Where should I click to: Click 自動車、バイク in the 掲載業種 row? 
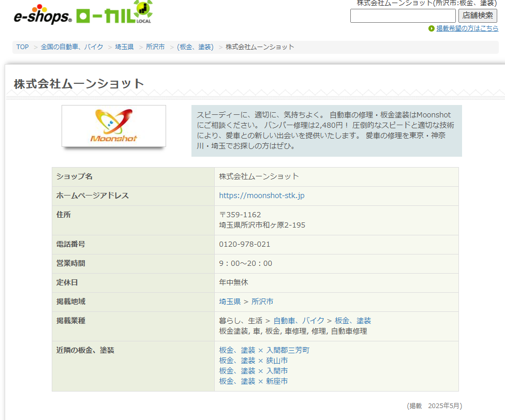click(x=299, y=321)
